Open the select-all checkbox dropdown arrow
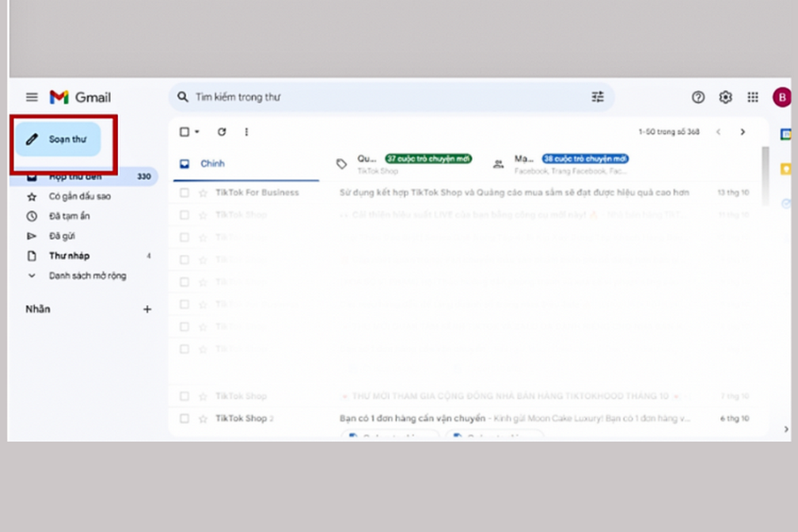Screen dimensions: 798x532 pyautogui.click(x=197, y=131)
